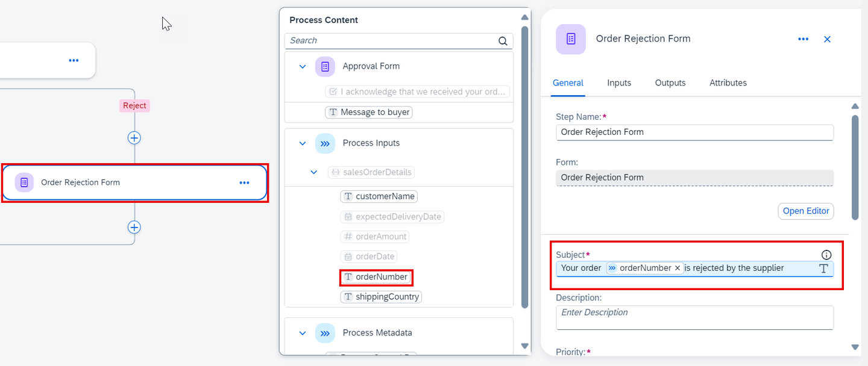The width and height of the screenshot is (868, 366).
Task: Click the Open Editor button
Action: point(806,211)
